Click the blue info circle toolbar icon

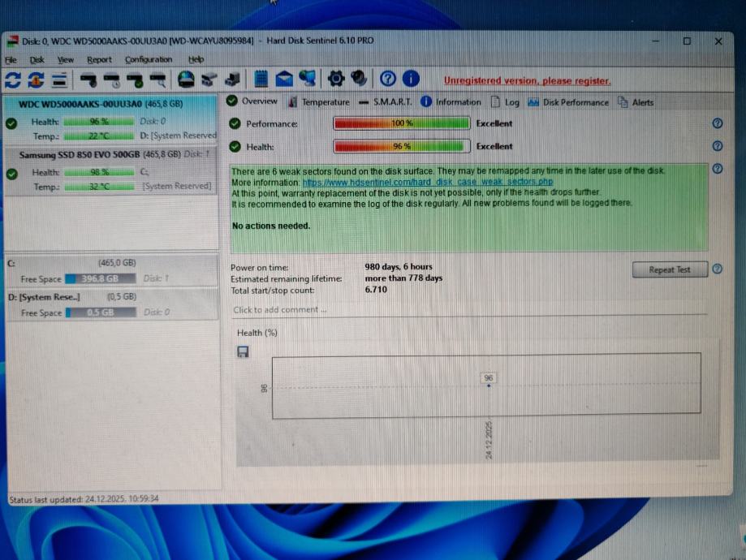[x=411, y=79]
